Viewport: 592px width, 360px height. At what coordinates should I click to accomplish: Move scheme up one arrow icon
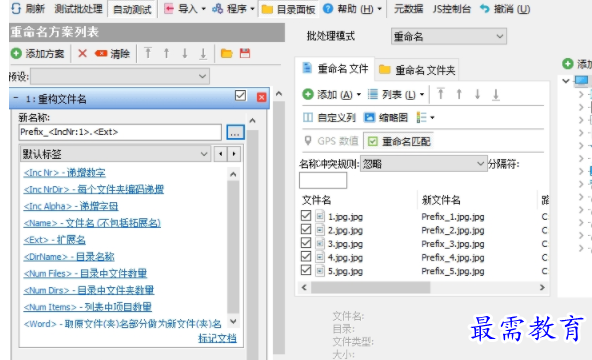click(166, 53)
